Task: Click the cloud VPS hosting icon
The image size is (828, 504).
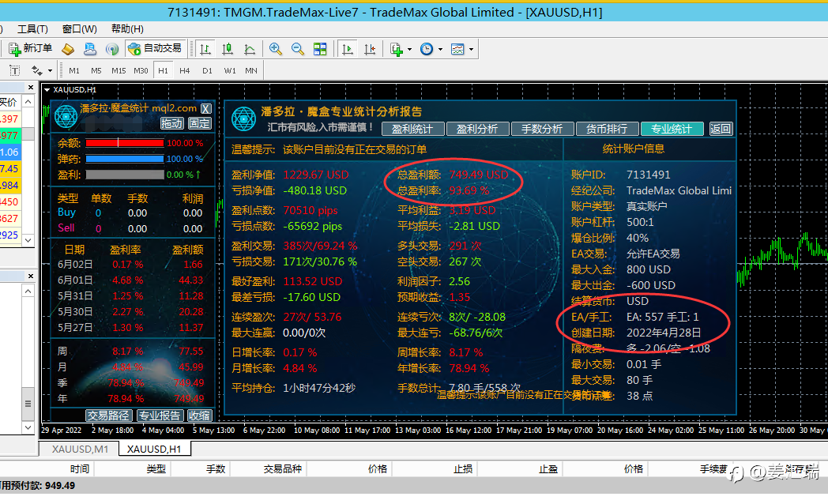Action: pos(90,49)
